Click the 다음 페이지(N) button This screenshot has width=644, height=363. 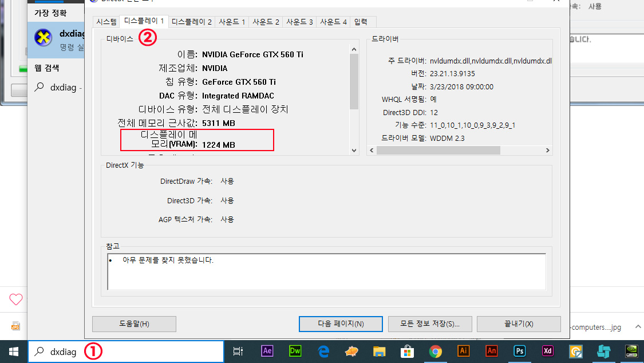341,324
